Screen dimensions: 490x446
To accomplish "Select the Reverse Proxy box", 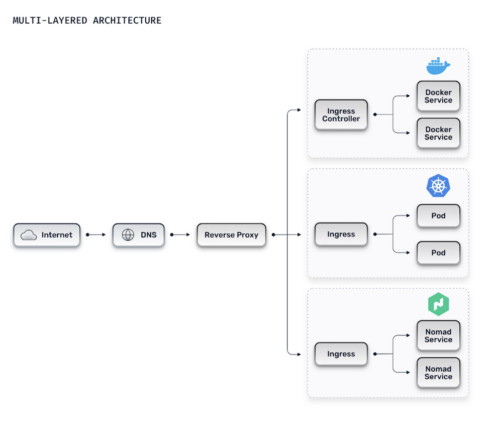I will pos(231,235).
